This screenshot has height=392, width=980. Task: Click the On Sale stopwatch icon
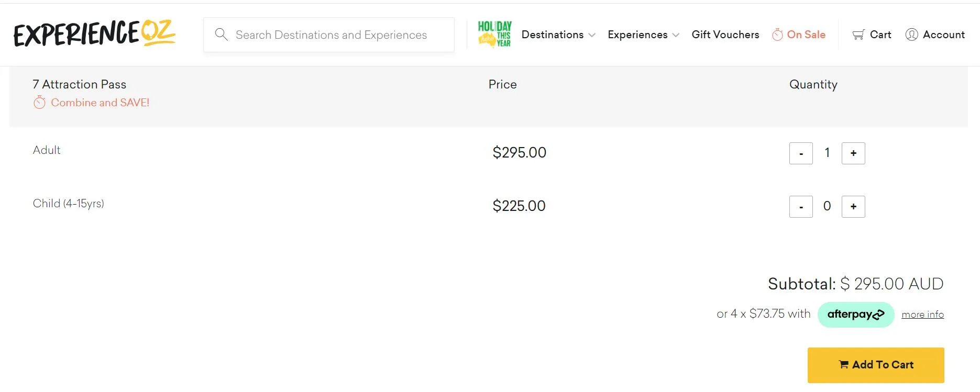(777, 35)
